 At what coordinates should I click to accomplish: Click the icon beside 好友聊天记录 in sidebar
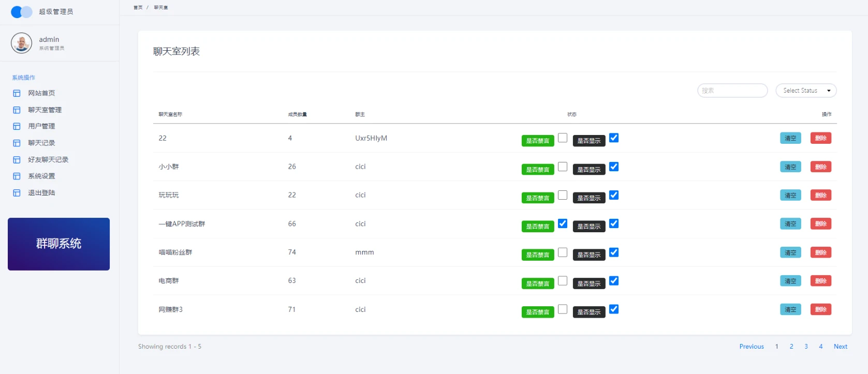pos(17,160)
